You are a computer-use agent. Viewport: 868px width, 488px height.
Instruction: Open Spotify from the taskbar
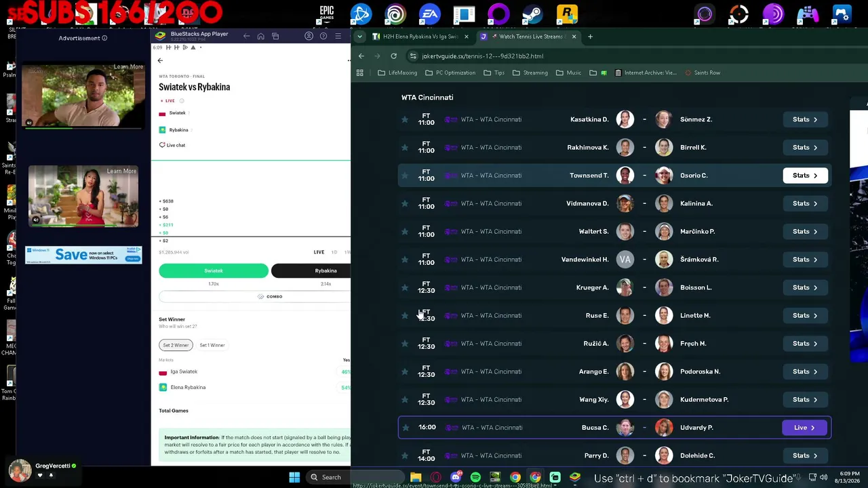(475, 477)
